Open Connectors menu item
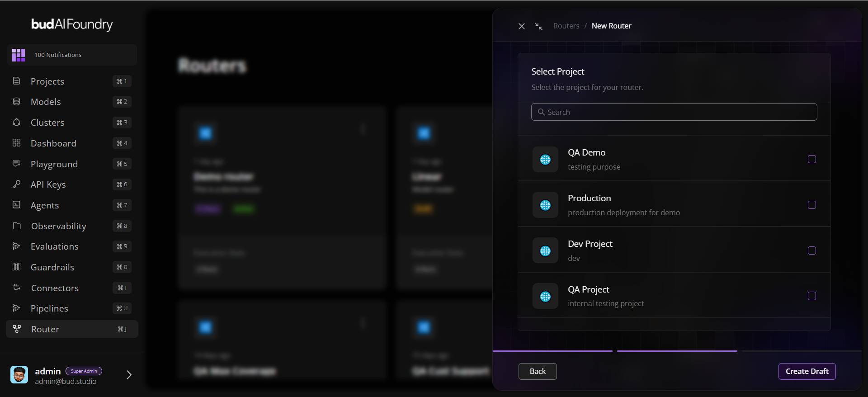The image size is (868, 397). click(x=72, y=288)
